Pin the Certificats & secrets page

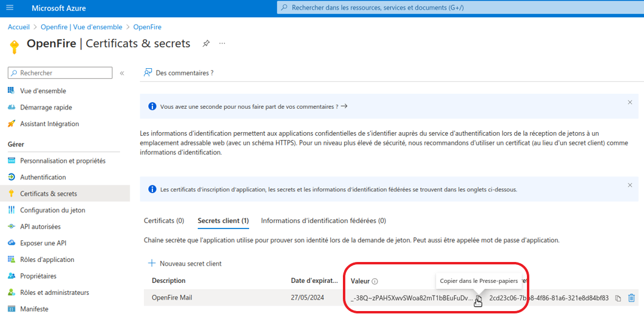pos(206,43)
